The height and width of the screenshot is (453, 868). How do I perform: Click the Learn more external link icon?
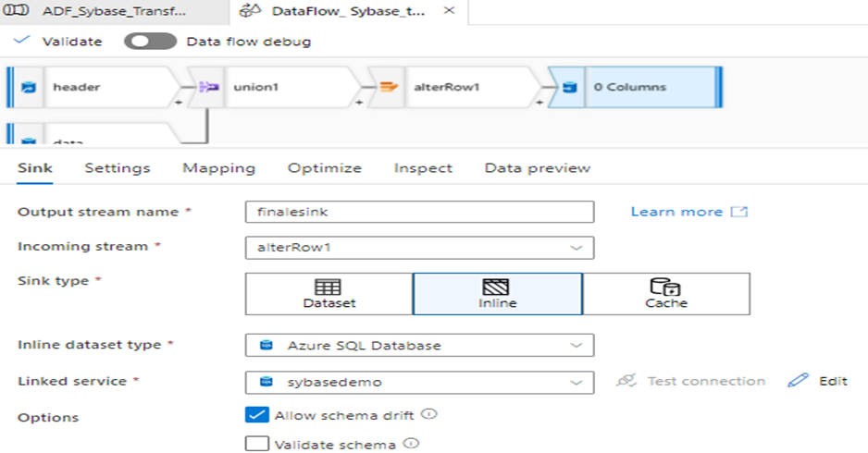[739, 212]
